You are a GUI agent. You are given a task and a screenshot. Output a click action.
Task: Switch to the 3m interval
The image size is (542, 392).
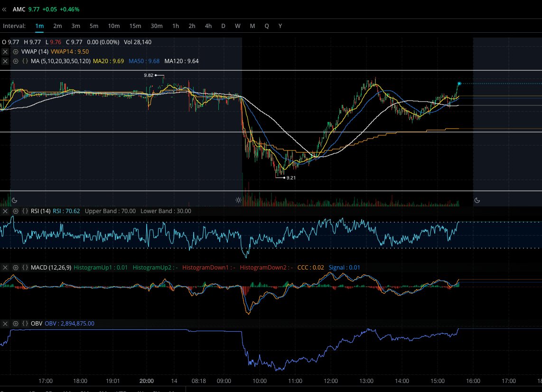[x=76, y=26]
